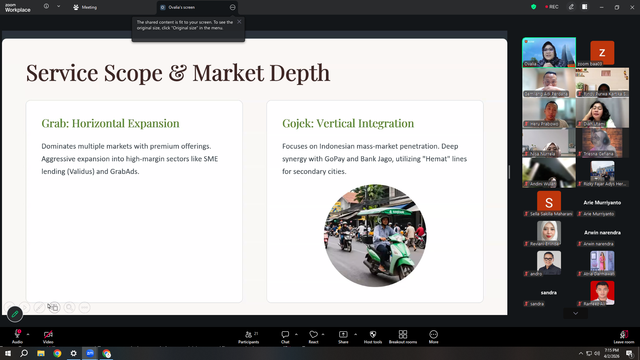This screenshot has height=360, width=640.
Task: Click the Zoom app taskbar icon
Action: (x=90, y=353)
